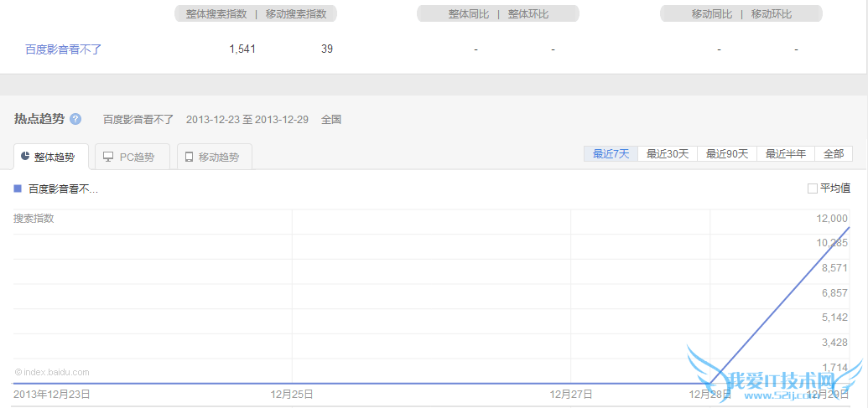Click the help question mark beside 热点趋势

(75, 119)
